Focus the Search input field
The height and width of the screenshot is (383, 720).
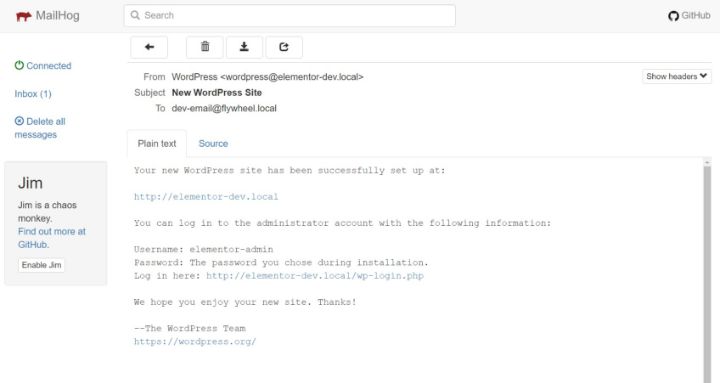click(x=289, y=16)
